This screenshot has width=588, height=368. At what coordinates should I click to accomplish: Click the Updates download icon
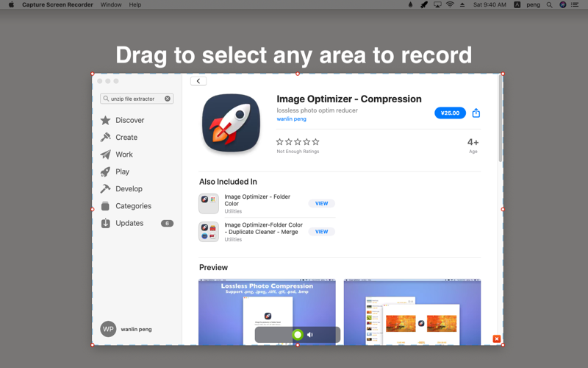105,223
